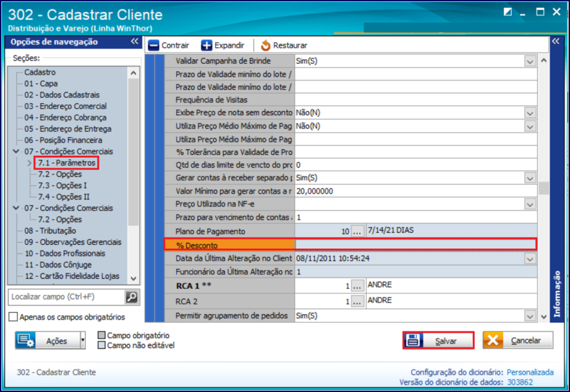This screenshot has height=392, width=570.
Task: Select 08 - Tributação section
Action: (x=50, y=231)
